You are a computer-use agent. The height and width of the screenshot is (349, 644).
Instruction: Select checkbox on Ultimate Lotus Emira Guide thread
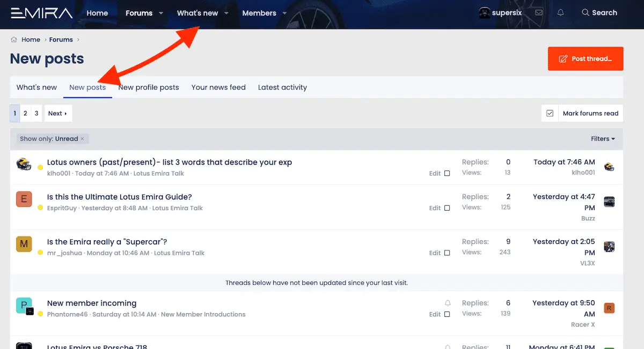[447, 209]
